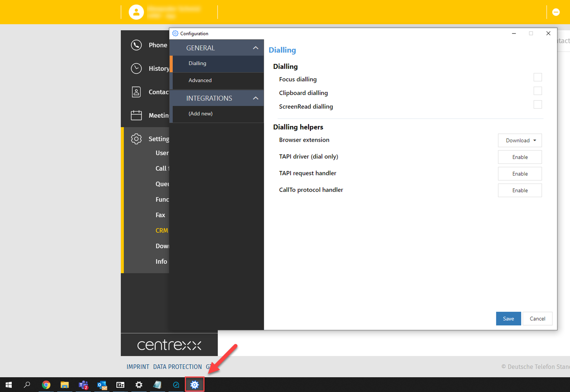Collapse the INTEGRATIONS section chevron
Screen dimensions: 570x392
click(256, 98)
